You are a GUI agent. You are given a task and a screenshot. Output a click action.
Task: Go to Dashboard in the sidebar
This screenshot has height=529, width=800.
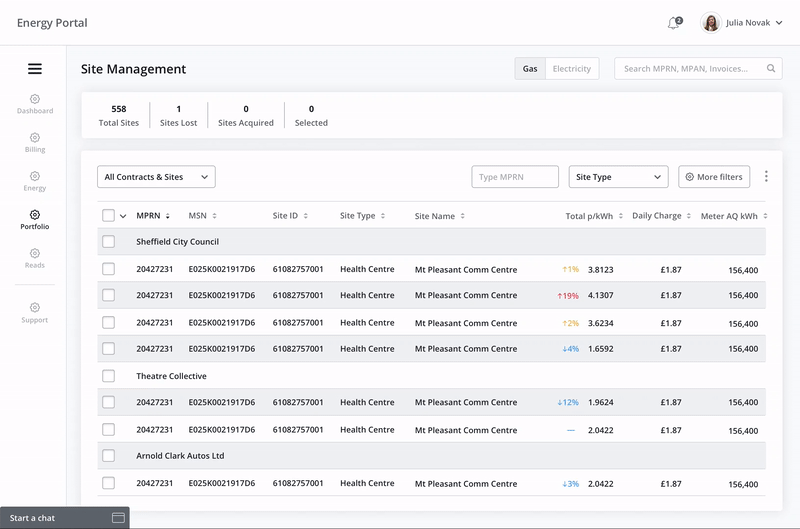click(35, 104)
